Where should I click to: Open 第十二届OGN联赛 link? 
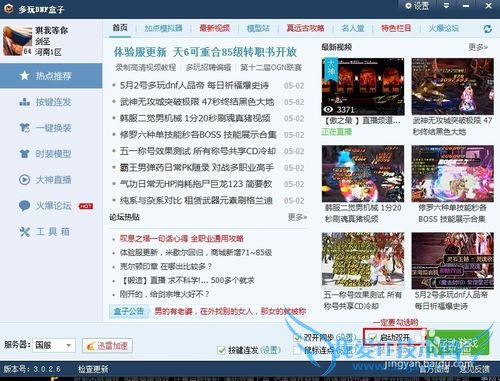click(271, 67)
